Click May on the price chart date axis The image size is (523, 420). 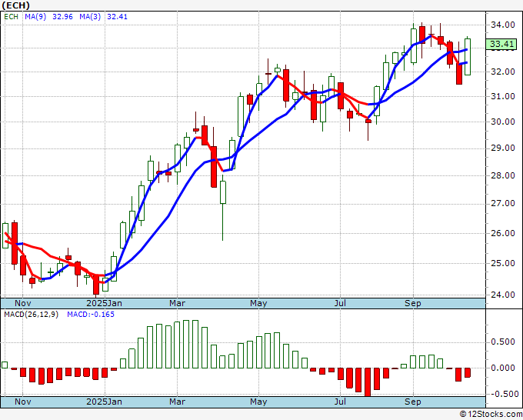coord(258,303)
